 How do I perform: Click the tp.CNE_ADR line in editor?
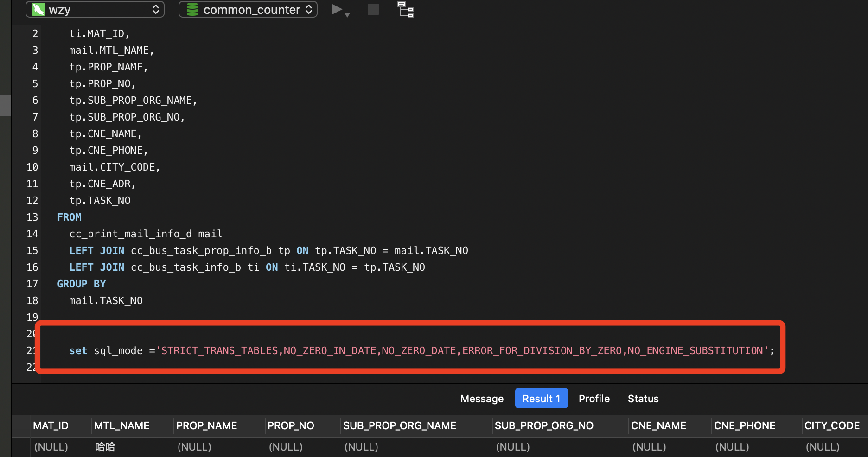102,184
